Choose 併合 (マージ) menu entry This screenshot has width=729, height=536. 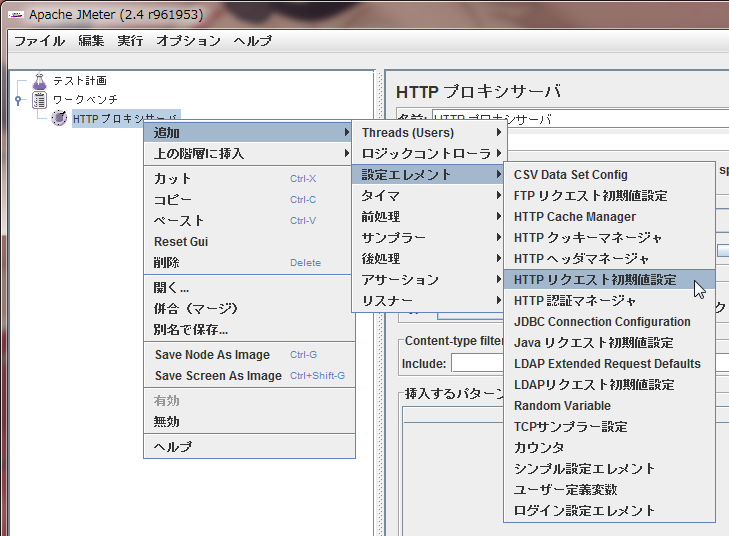click(249, 309)
